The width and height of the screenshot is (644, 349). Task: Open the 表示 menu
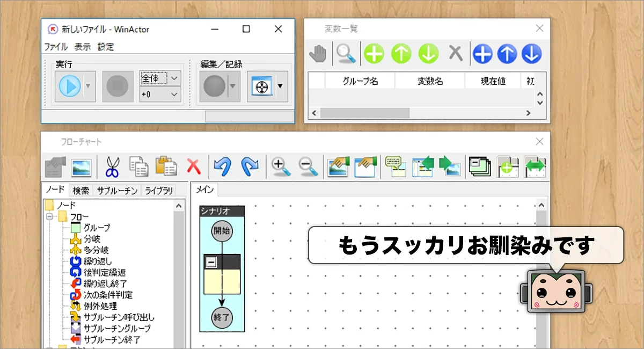pyautogui.click(x=83, y=47)
